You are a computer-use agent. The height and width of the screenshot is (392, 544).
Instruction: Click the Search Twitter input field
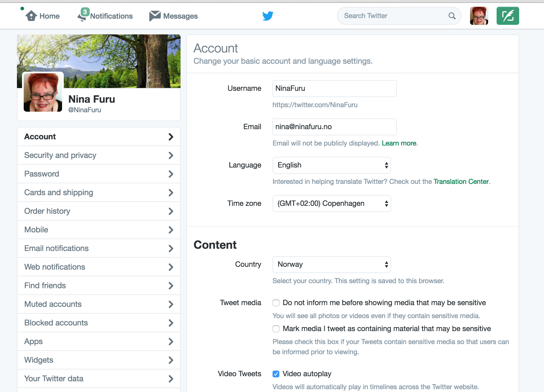[x=399, y=16]
